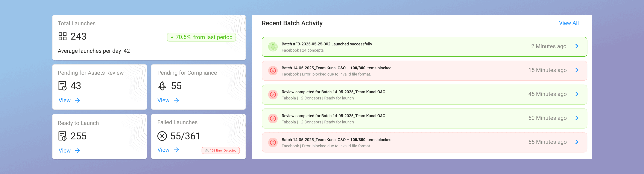Click red X icon on 15 Minutes ago row
The image size is (644, 174).
(273, 70)
